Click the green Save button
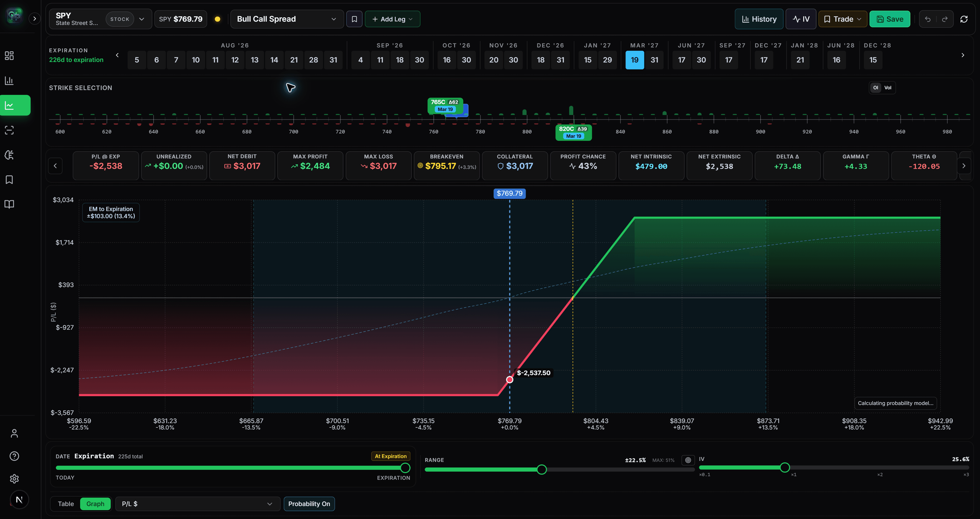The height and width of the screenshot is (519, 980). (889, 19)
